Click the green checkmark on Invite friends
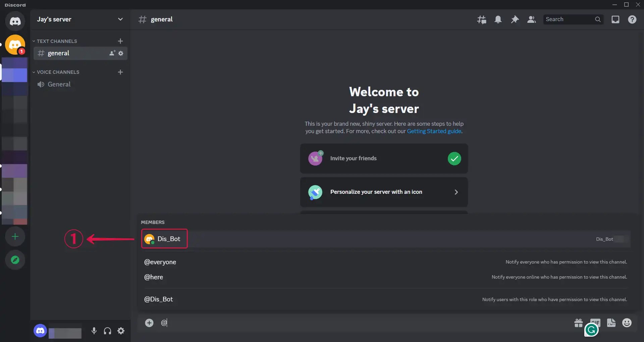Screen dimensions: 644x342 coord(454,159)
